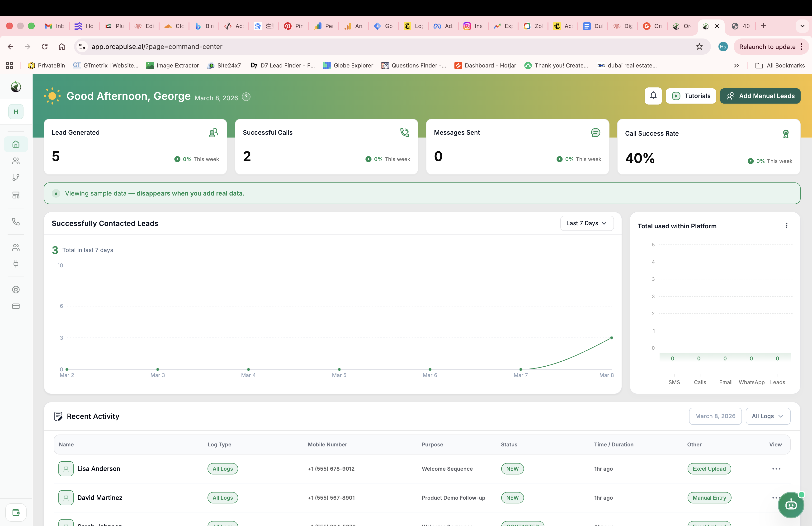Open the notifications bell icon
This screenshot has width=812, height=526.
click(x=653, y=96)
